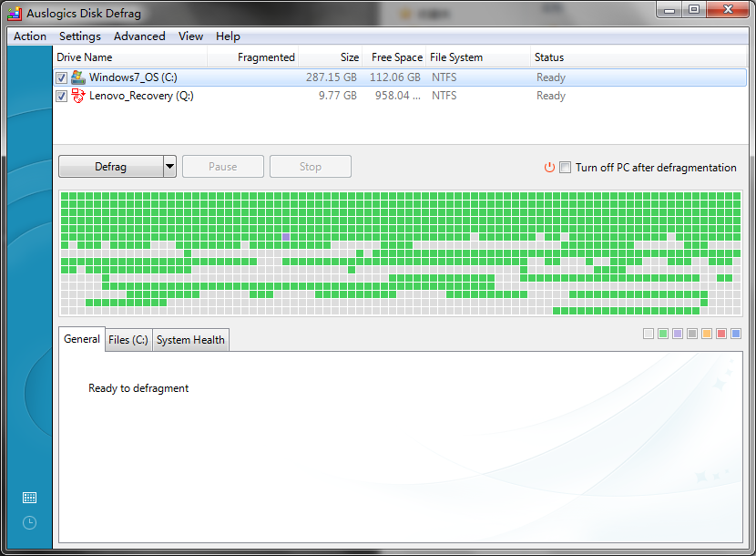Expand the Defrag button dropdown arrow
The image size is (756, 556).
169,167
